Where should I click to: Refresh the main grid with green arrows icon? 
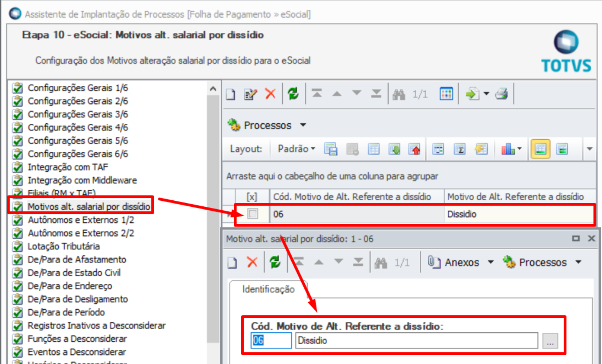point(293,94)
